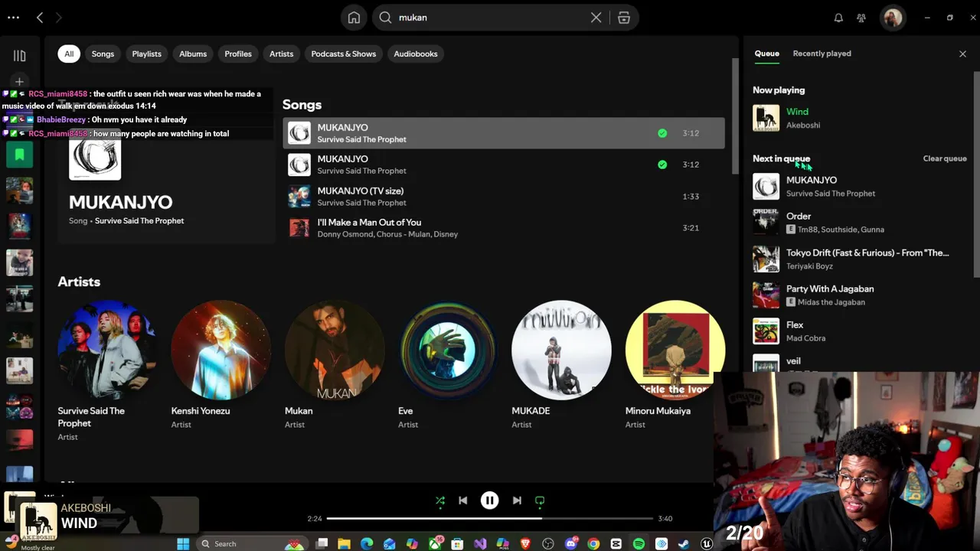Select Party With A Jagaban in queue

click(x=861, y=295)
